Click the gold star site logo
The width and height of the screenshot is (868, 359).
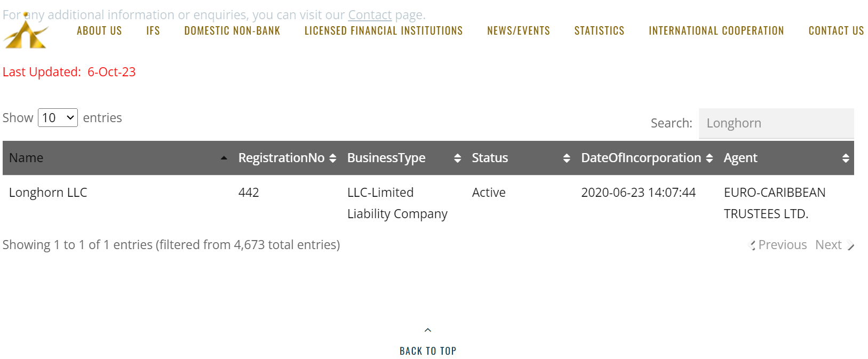[x=26, y=31]
